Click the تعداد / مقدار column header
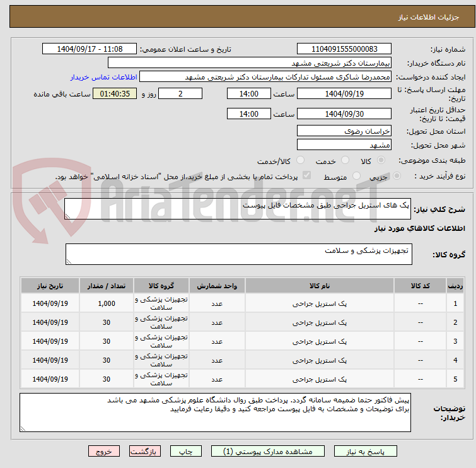 pyautogui.click(x=107, y=286)
